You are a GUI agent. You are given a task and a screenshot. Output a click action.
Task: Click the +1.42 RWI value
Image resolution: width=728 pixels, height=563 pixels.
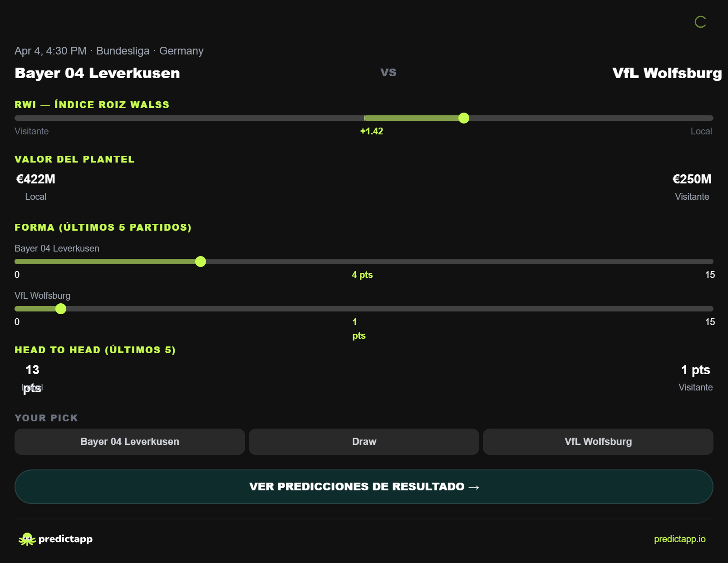click(x=371, y=131)
